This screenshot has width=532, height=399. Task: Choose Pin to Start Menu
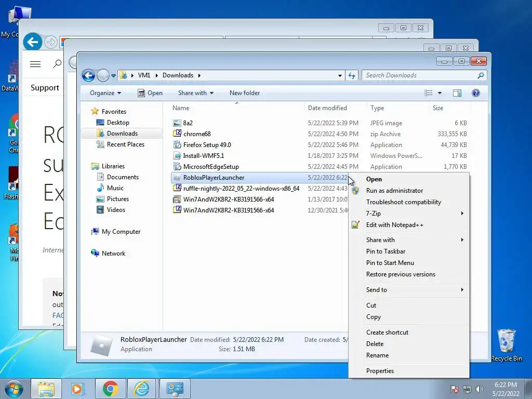click(409, 262)
